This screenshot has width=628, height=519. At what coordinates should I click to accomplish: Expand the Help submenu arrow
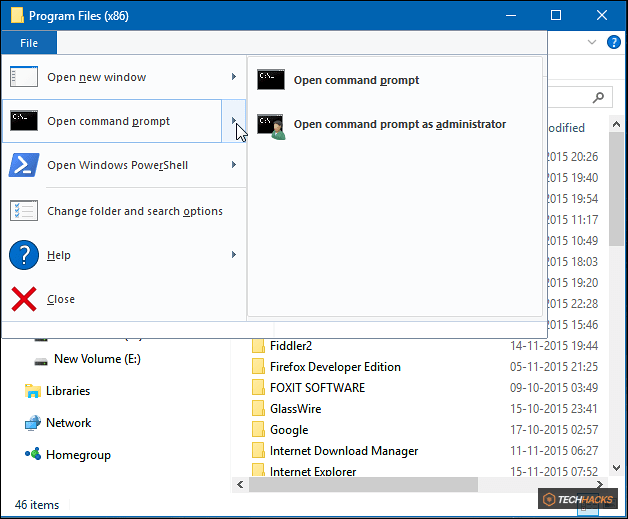234,255
